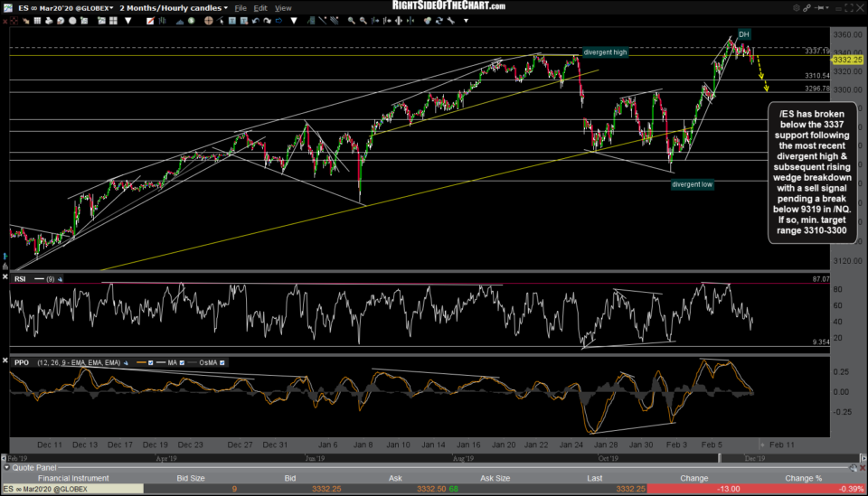
Task: Click the RSI indicator label
Action: [x=20, y=279]
